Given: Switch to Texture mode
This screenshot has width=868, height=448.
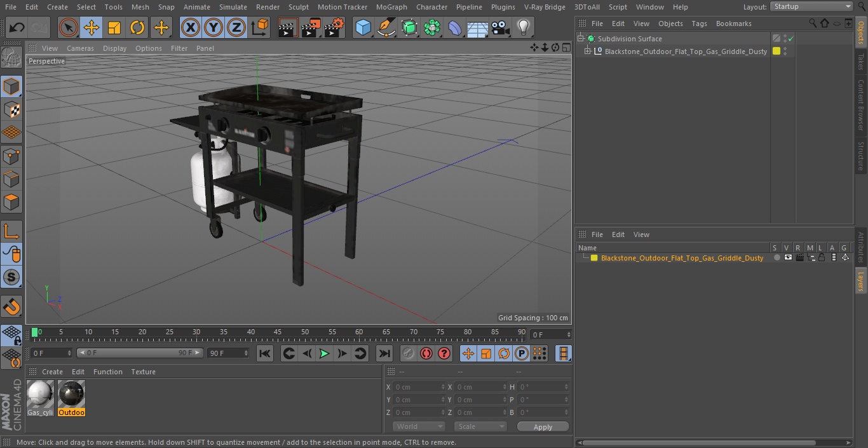Looking at the screenshot, I should tap(11, 109).
